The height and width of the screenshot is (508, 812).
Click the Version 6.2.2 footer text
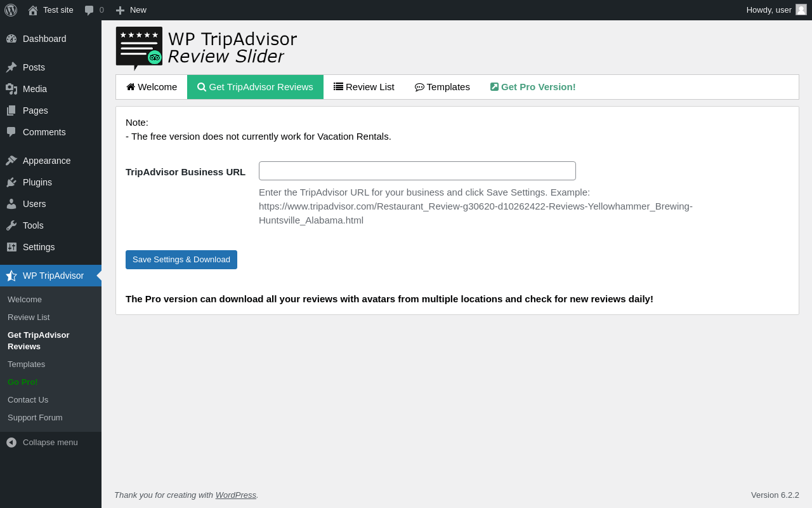[x=775, y=495]
